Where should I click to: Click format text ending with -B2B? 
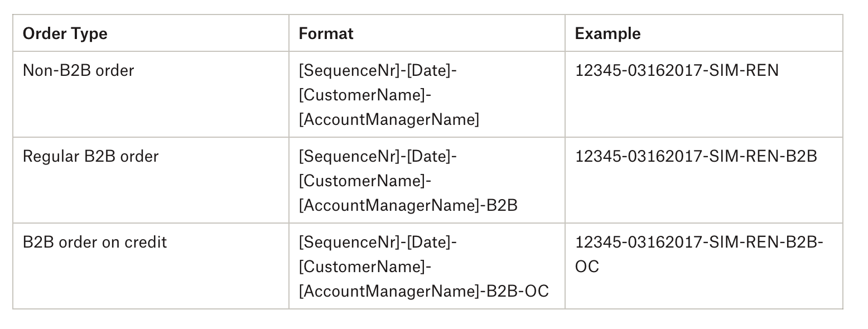tap(408, 181)
